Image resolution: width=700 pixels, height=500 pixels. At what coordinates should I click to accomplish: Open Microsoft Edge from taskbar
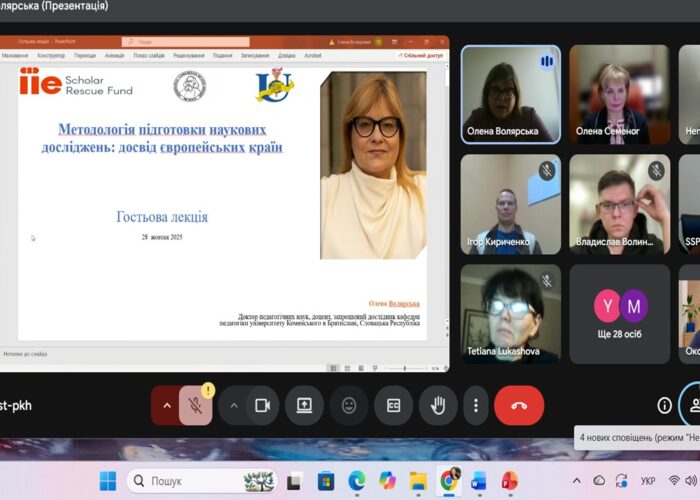tap(357, 481)
